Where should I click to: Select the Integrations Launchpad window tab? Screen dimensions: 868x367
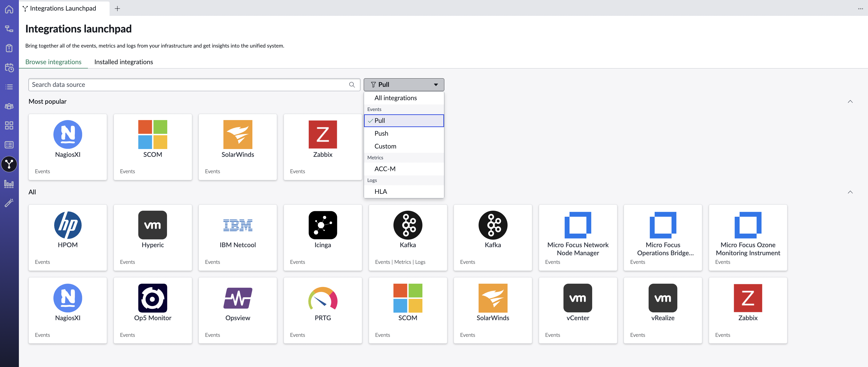64,8
